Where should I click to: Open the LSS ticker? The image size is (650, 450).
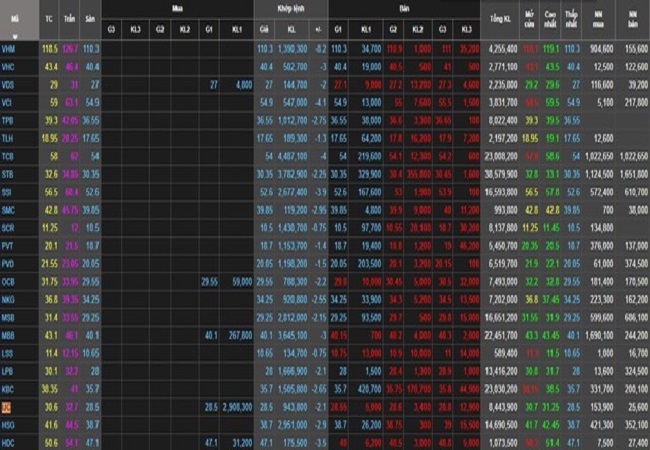(7, 353)
